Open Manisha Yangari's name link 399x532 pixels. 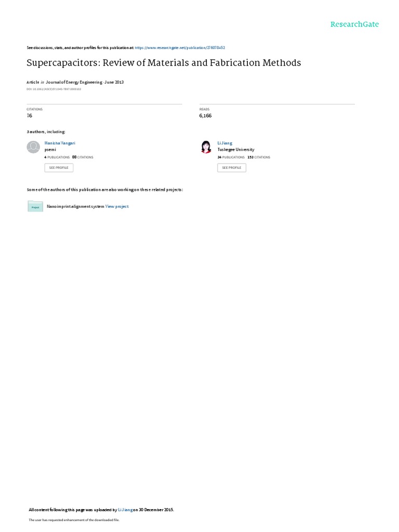click(x=60, y=143)
